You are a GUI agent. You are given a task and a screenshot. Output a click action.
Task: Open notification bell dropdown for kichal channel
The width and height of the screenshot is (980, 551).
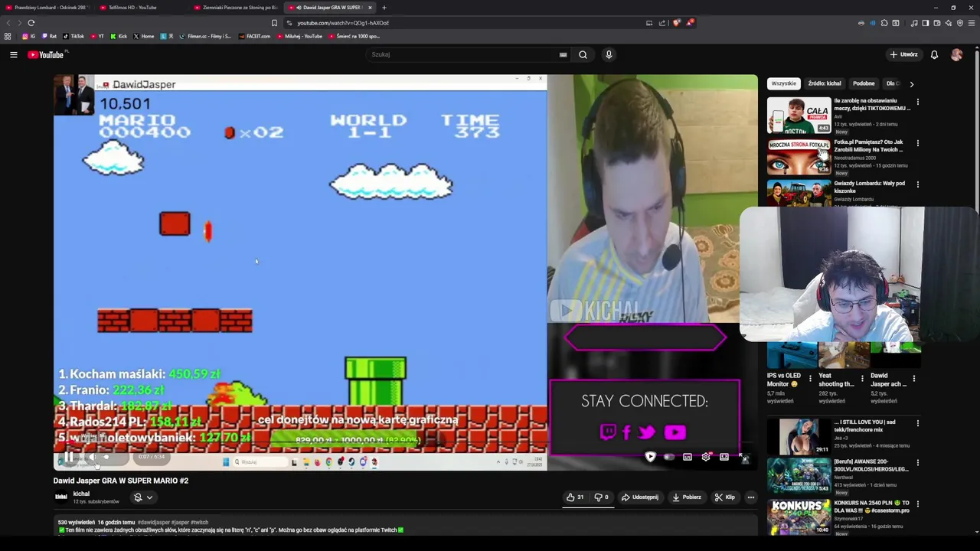pos(142,497)
